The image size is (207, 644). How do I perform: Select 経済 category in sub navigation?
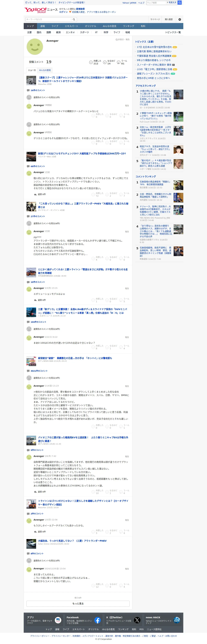[x=58, y=33]
